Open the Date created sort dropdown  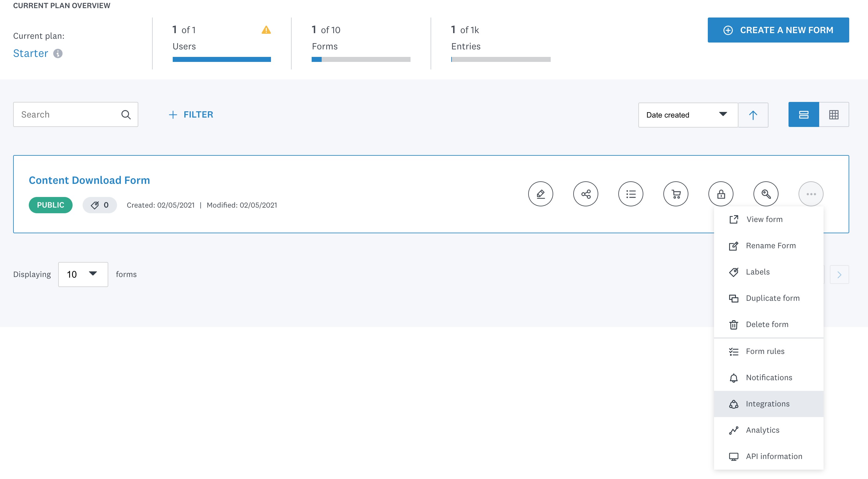point(688,115)
